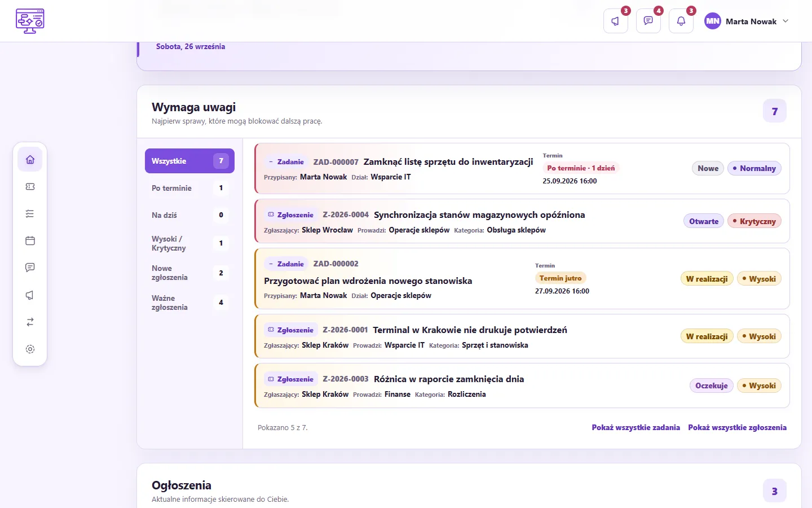Click the Oczekuje status badge
This screenshot has width=812, height=508.
[x=712, y=386]
